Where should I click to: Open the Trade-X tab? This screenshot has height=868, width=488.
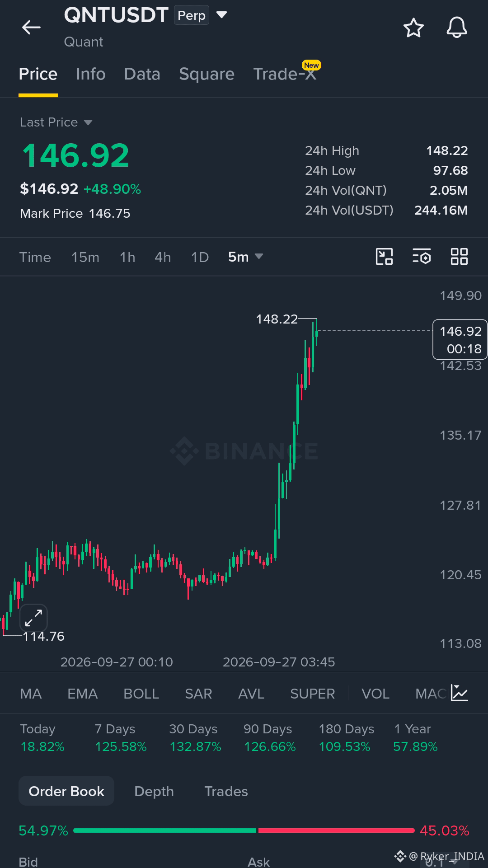[285, 74]
